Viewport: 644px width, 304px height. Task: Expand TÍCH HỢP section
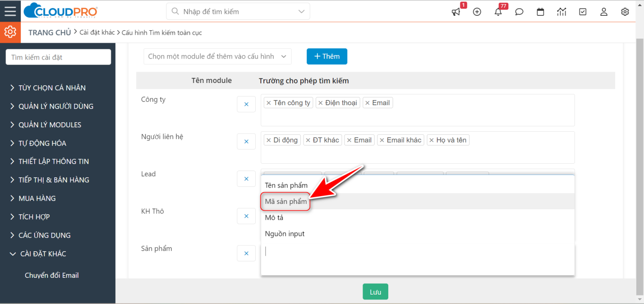[x=30, y=217]
